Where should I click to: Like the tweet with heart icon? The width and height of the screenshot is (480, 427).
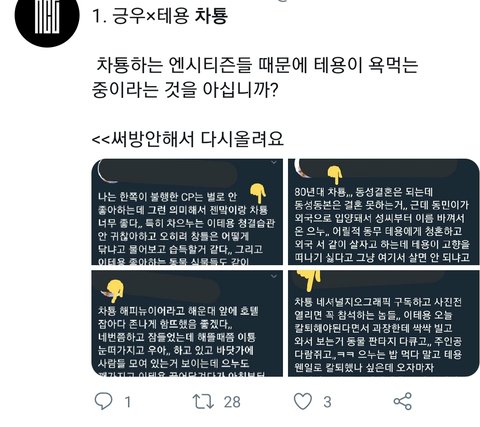click(303, 401)
